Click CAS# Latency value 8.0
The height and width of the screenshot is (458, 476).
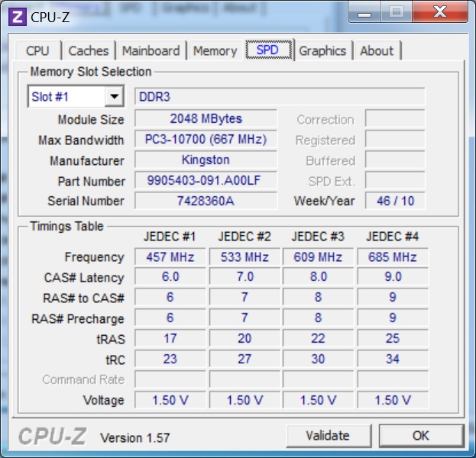tap(318, 277)
